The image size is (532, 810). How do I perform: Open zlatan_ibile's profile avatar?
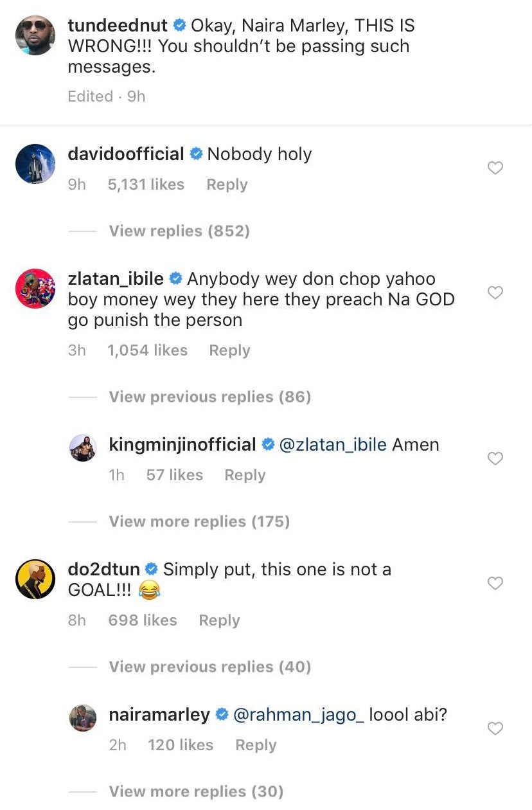point(35,289)
